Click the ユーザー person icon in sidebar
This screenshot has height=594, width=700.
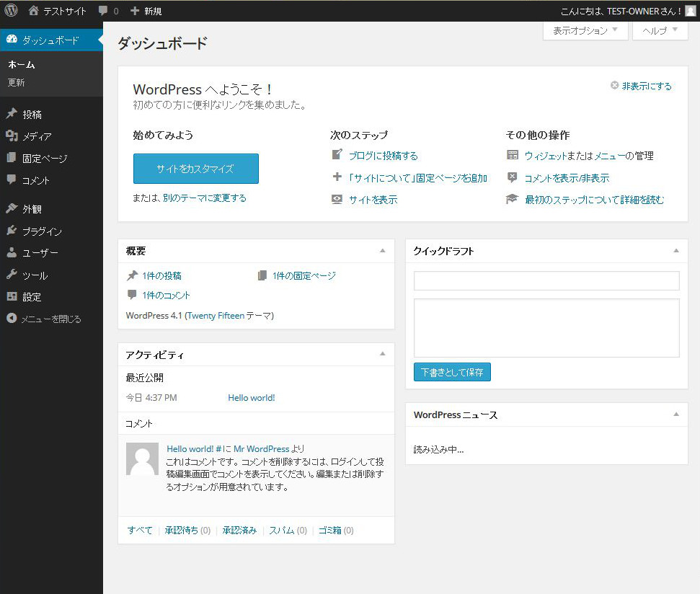tap(12, 252)
